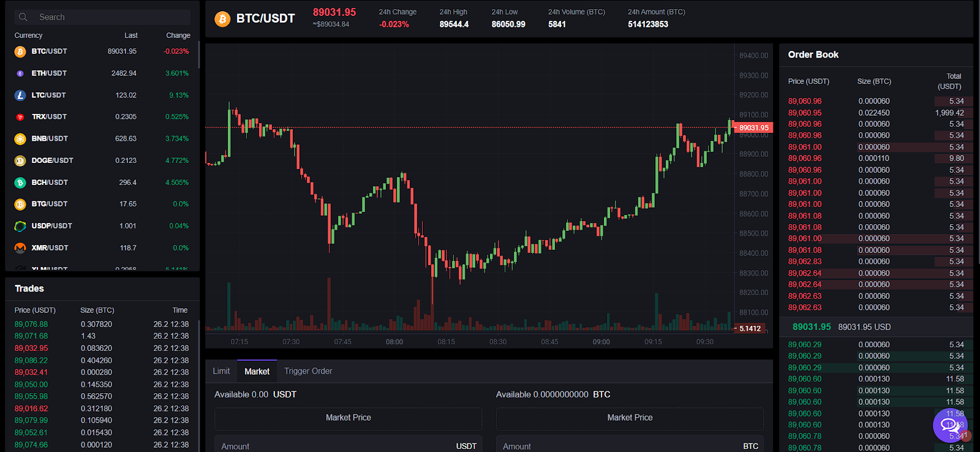Select the BCH/USDT pair row

point(102,183)
